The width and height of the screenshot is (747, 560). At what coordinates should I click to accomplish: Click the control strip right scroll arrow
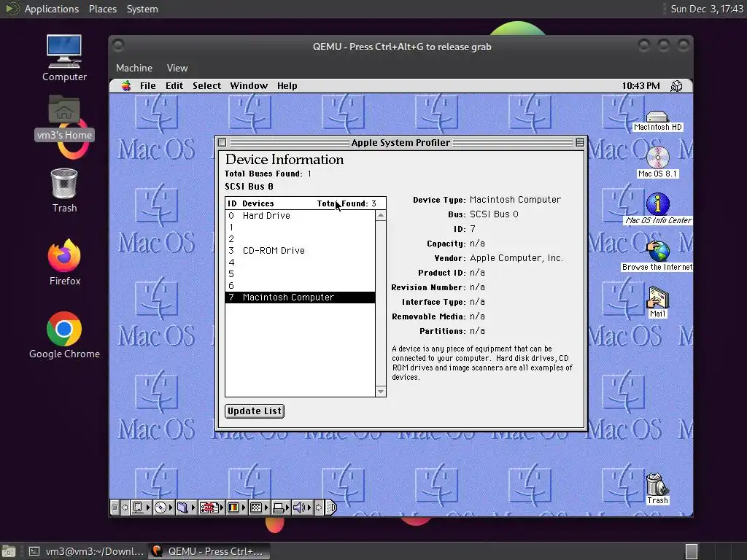point(319,507)
